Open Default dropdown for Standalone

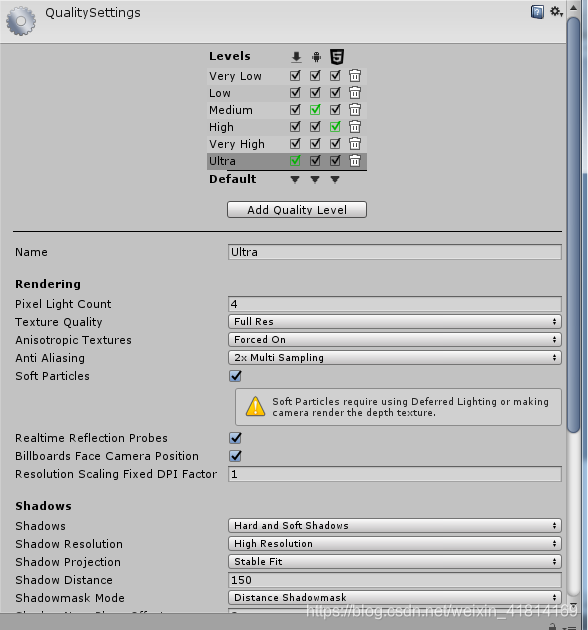point(295,179)
